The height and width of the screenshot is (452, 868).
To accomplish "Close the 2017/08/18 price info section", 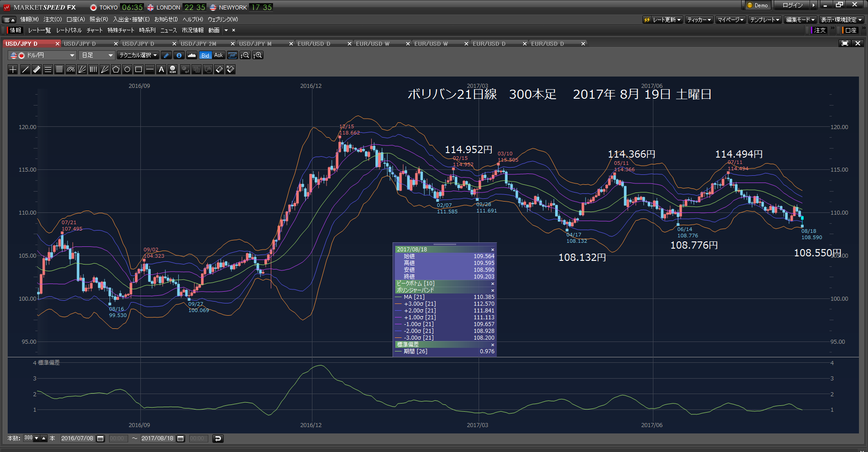I will 493,250.
